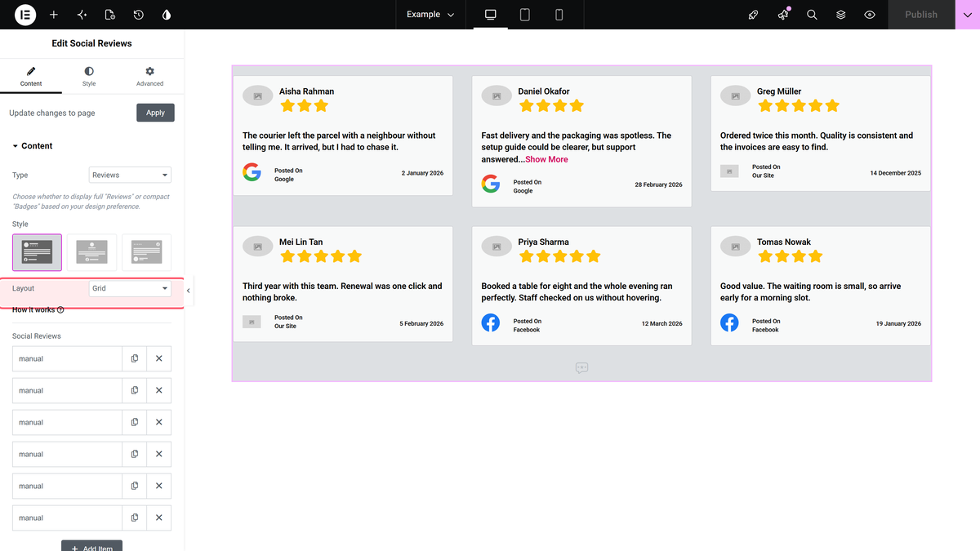This screenshot has width=980, height=551.
Task: Open the Type dropdown showing Reviews
Action: [x=130, y=175]
